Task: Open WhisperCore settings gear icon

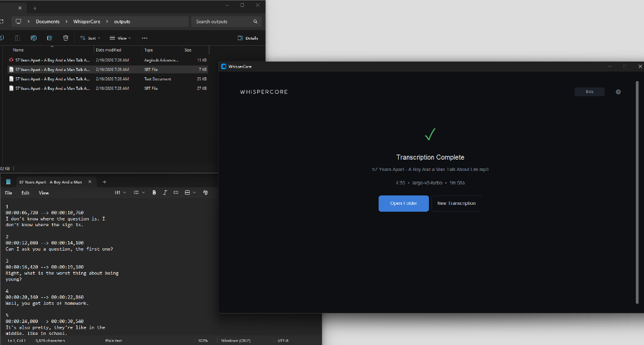Action: click(x=618, y=92)
